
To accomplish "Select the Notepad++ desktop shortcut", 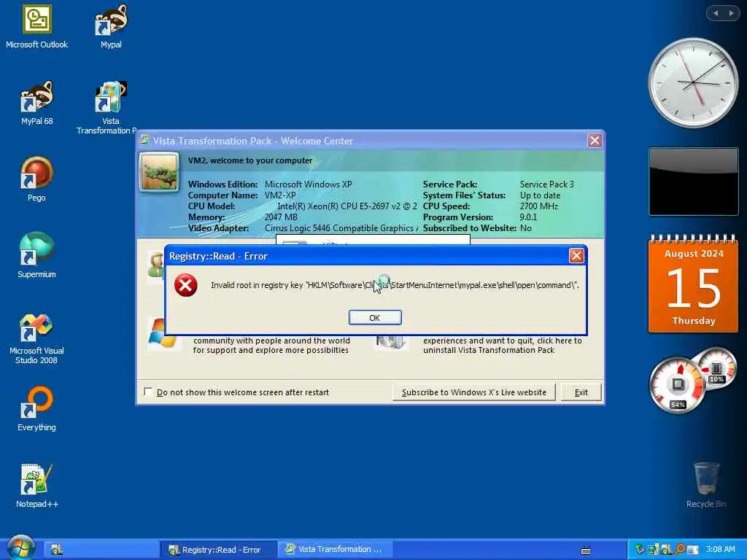I will pyautogui.click(x=36, y=486).
